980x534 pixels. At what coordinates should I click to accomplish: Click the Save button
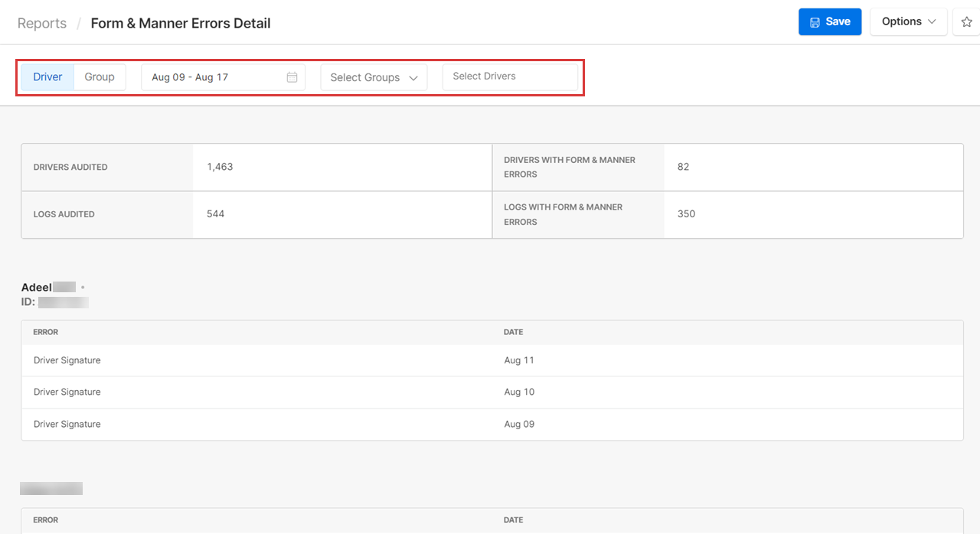[x=829, y=22]
